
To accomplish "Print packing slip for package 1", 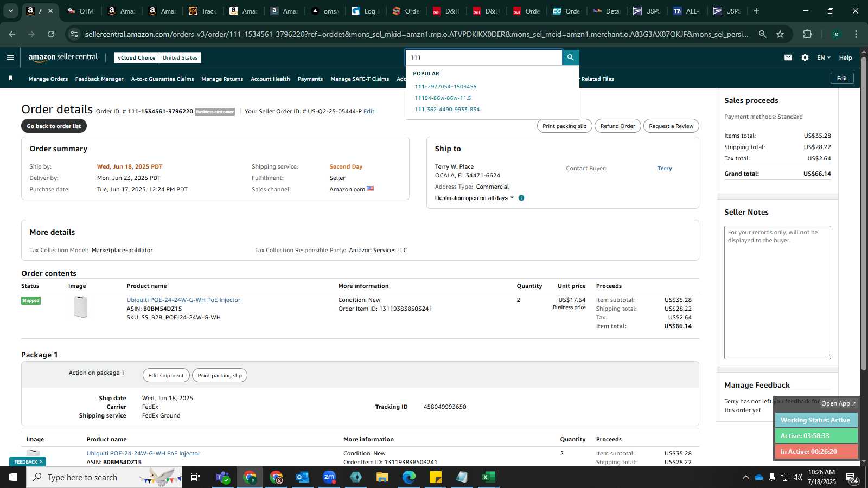I will 220,375.
